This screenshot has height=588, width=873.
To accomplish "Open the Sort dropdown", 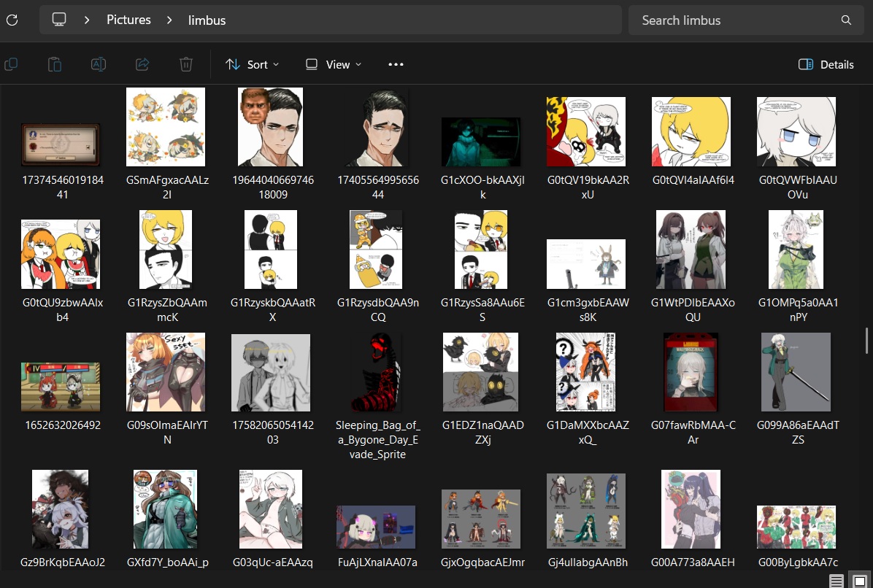I will (x=253, y=64).
